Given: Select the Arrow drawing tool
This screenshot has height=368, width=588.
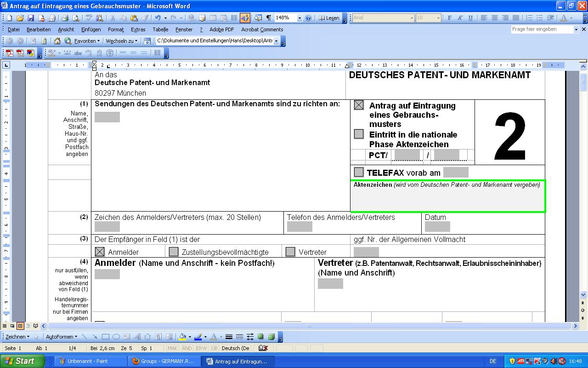Looking at the screenshot, I should coord(95,337).
